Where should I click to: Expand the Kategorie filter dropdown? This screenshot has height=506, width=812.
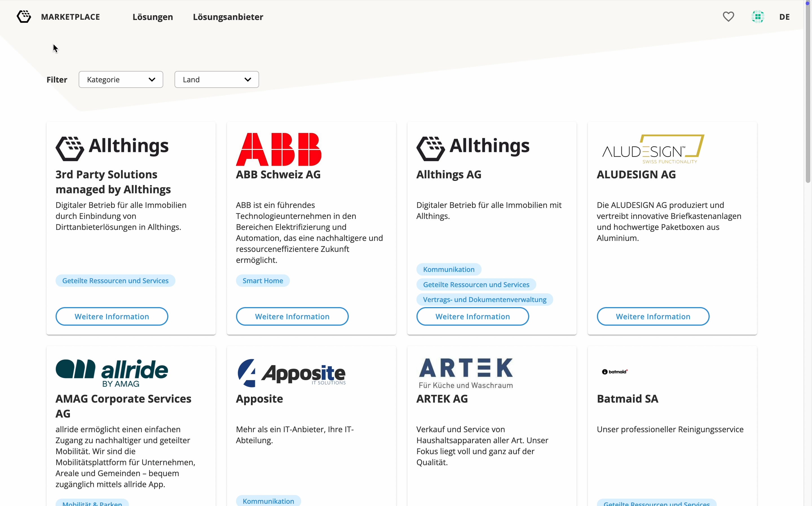click(121, 80)
